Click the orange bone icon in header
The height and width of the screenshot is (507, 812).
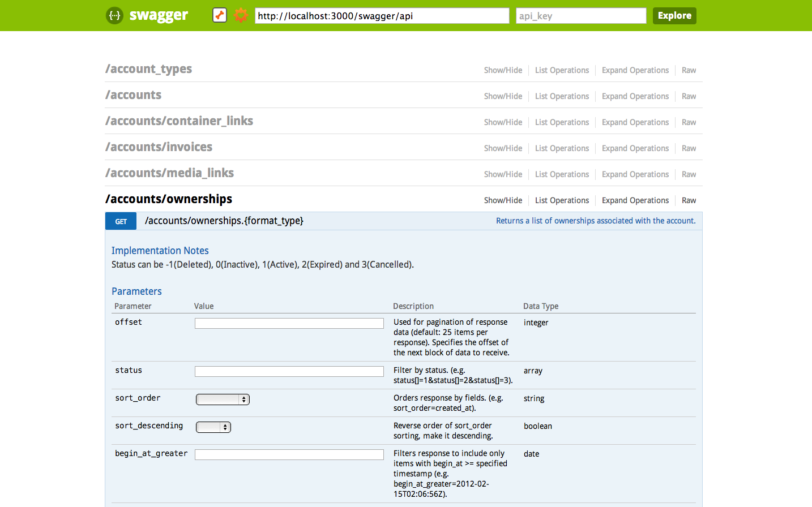(220, 15)
